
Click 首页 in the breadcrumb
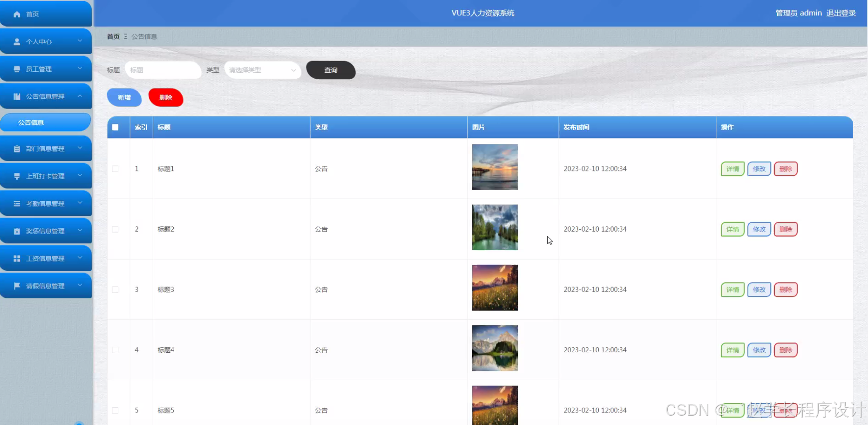coord(113,36)
